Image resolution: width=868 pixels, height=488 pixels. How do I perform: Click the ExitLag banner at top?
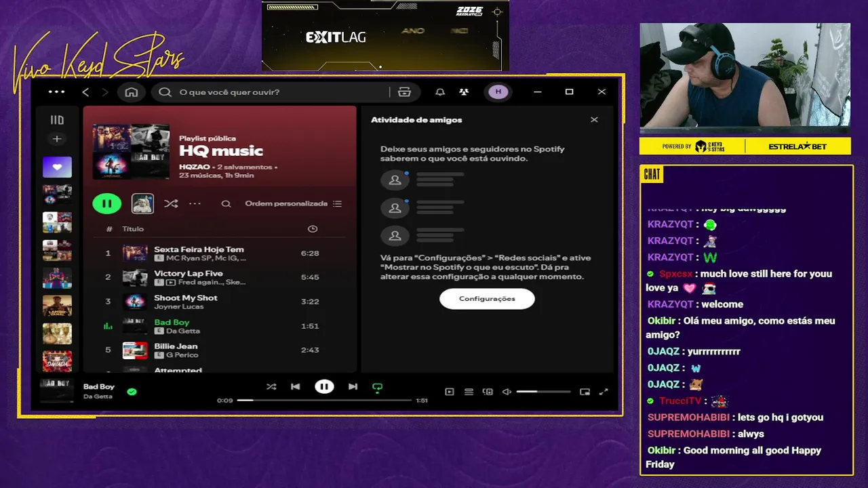click(385, 35)
